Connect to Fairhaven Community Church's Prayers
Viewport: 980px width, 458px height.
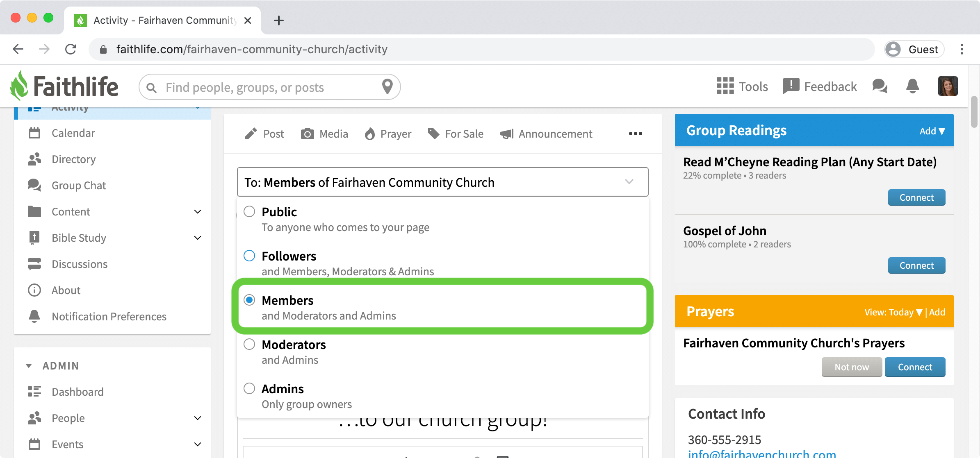coord(915,367)
